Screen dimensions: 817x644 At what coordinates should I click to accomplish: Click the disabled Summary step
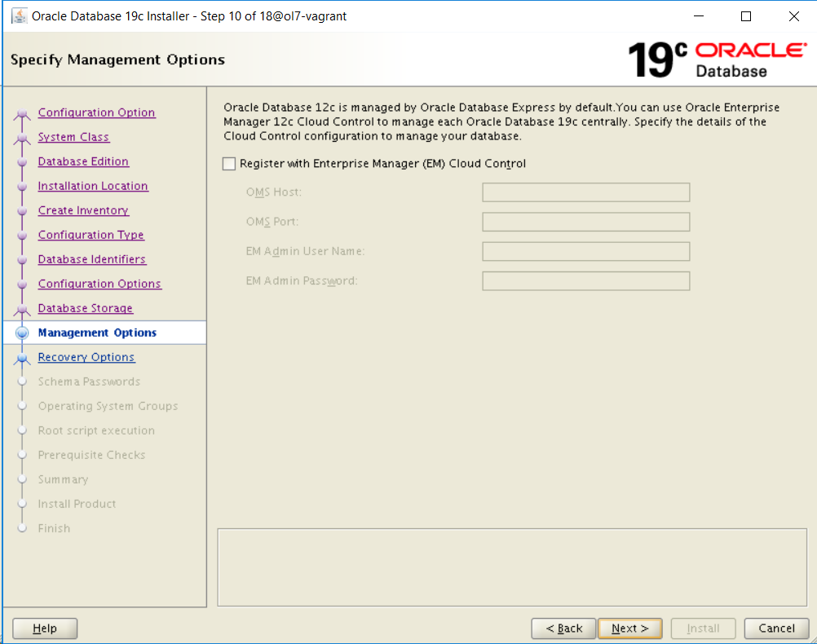[x=63, y=480]
